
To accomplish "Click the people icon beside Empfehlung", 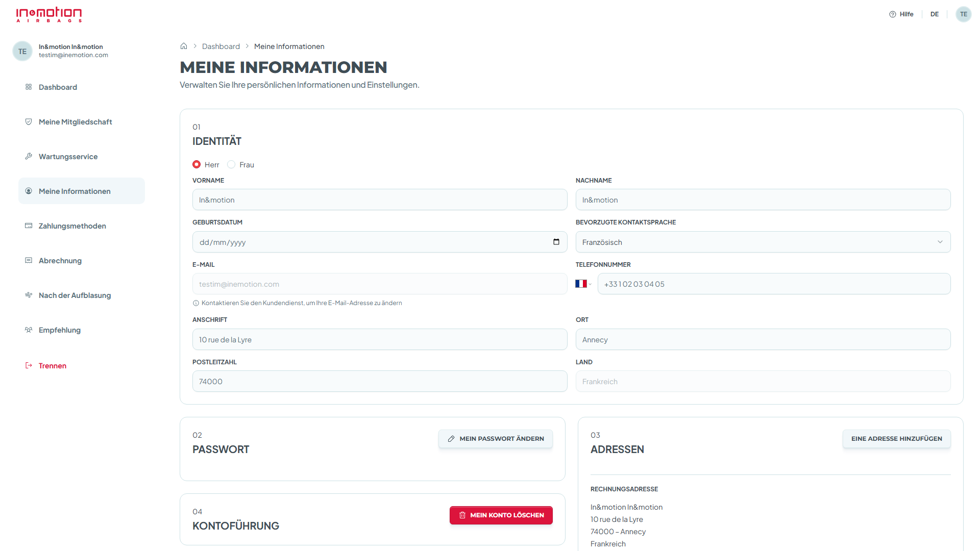I will [x=29, y=330].
